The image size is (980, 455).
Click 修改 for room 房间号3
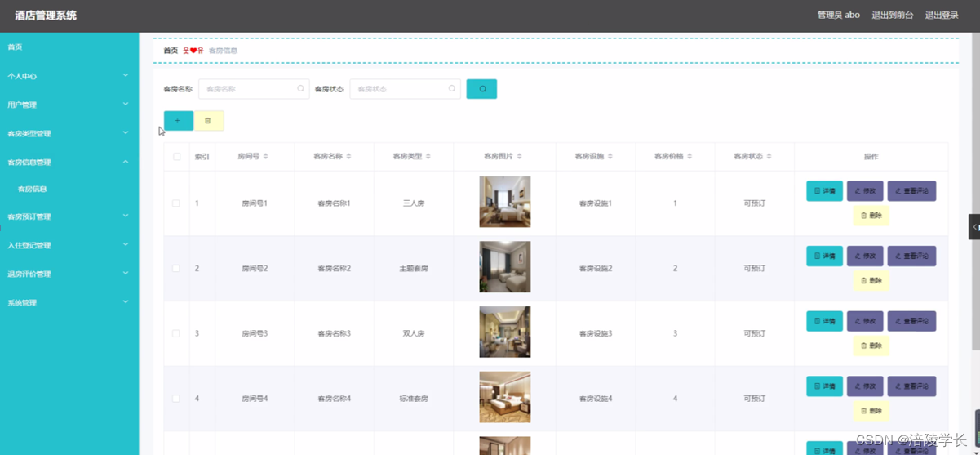click(x=865, y=321)
